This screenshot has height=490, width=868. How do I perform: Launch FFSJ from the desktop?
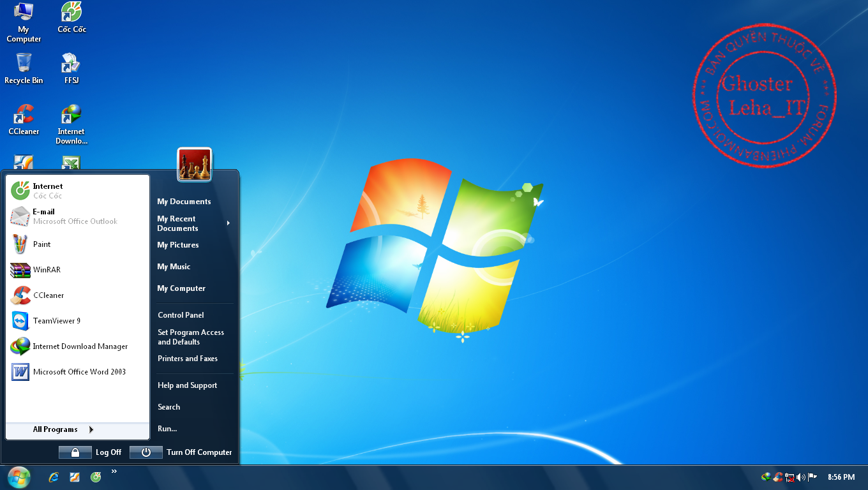point(71,68)
